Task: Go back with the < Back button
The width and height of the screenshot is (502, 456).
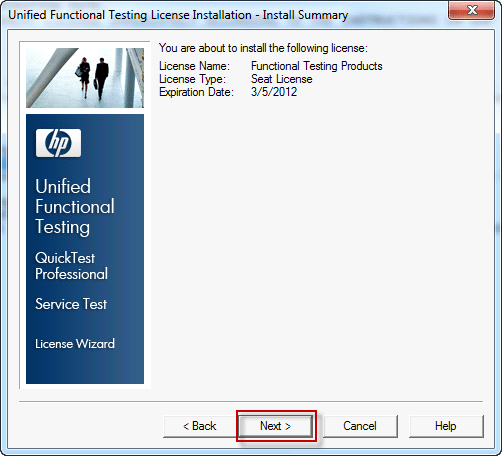Action: pyautogui.click(x=200, y=426)
